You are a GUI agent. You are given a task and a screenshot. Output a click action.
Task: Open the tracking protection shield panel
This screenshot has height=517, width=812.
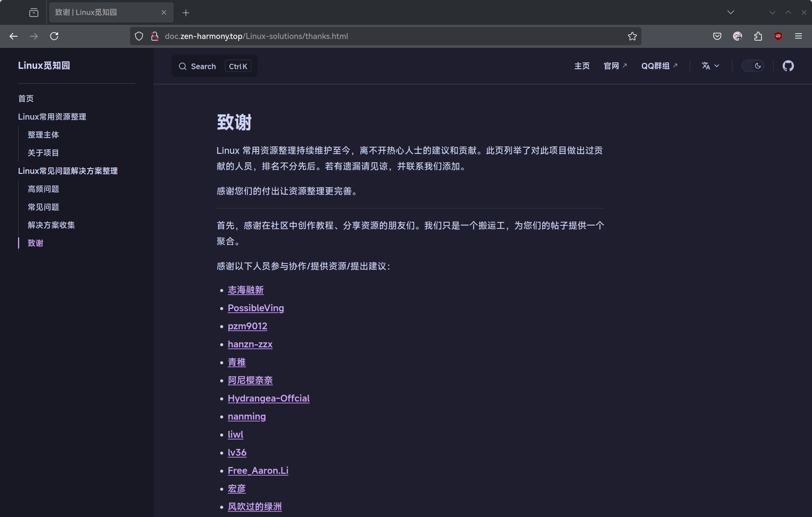tap(139, 36)
